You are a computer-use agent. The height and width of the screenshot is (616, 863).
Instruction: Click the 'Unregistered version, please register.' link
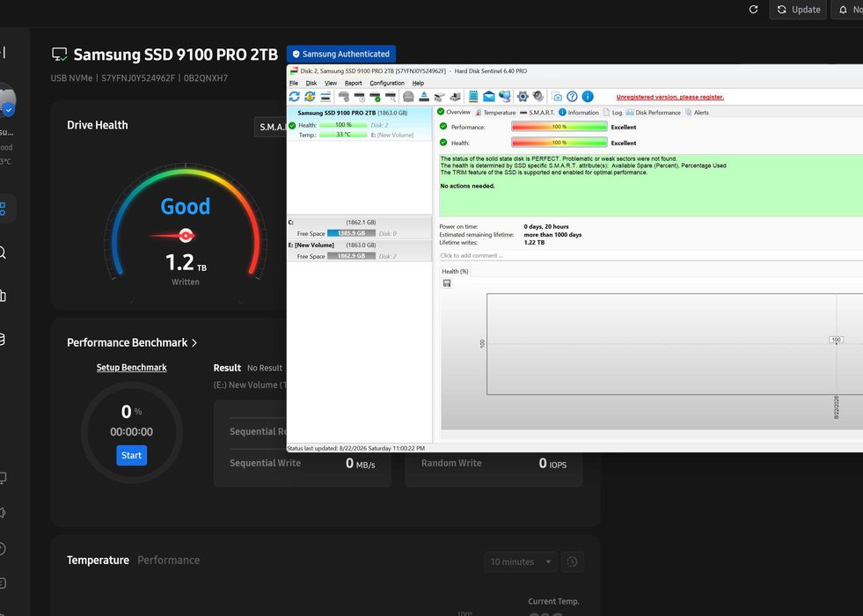(x=669, y=97)
